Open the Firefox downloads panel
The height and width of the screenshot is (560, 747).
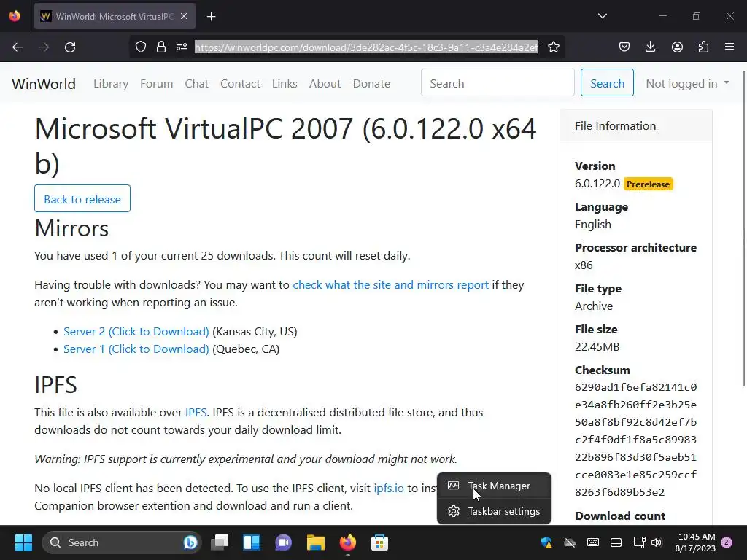point(650,47)
